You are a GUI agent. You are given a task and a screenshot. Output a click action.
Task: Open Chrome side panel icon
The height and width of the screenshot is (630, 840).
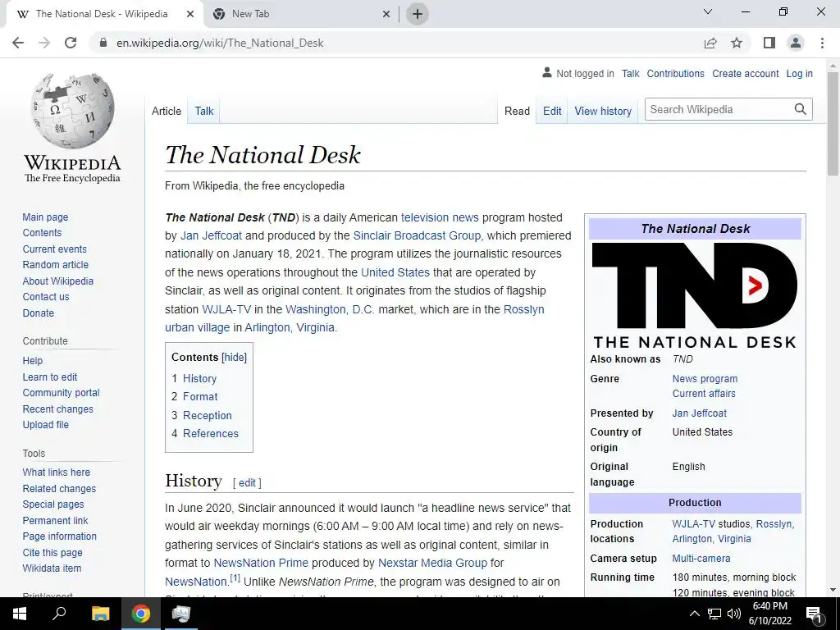[x=769, y=43]
